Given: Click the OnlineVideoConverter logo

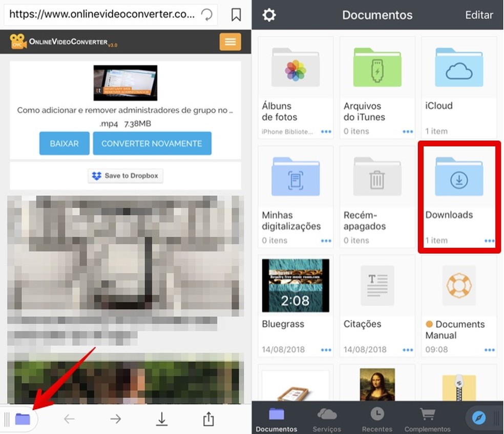Looking at the screenshot, I should (x=64, y=42).
